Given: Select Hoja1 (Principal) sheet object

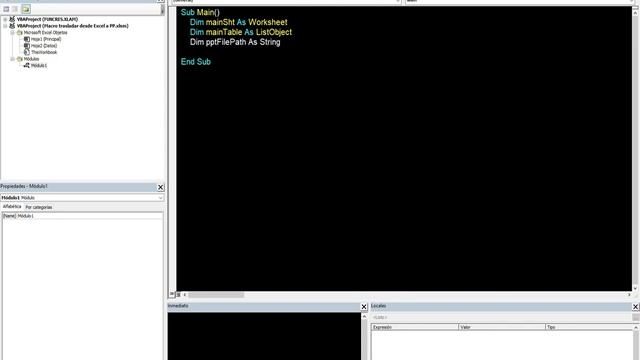Looking at the screenshot, I should coord(46,39).
